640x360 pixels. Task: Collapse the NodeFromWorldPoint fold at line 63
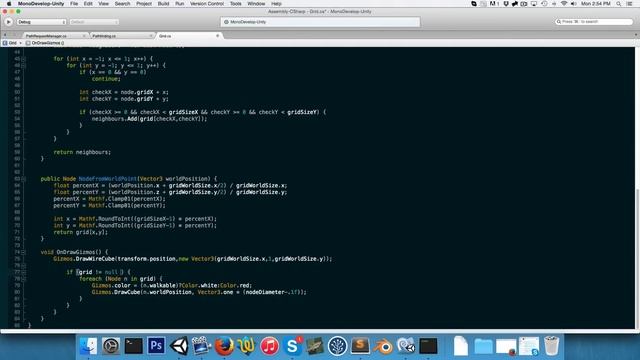click(x=23, y=179)
